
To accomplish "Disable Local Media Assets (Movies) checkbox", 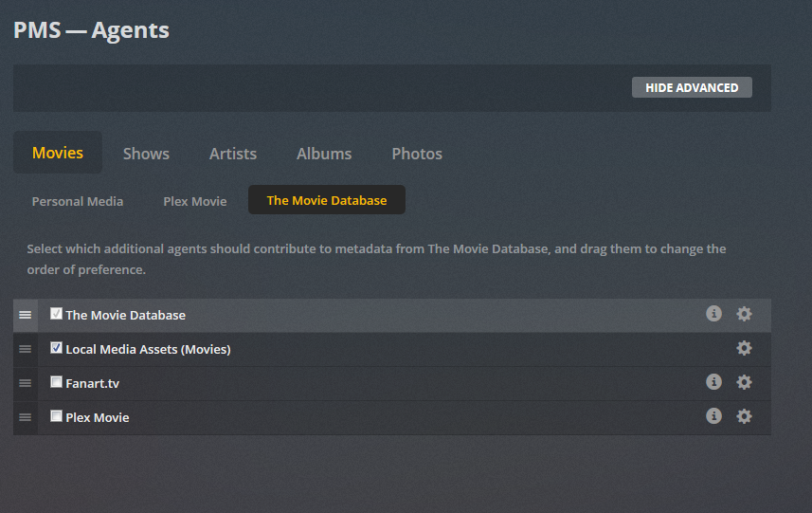I will pos(56,348).
